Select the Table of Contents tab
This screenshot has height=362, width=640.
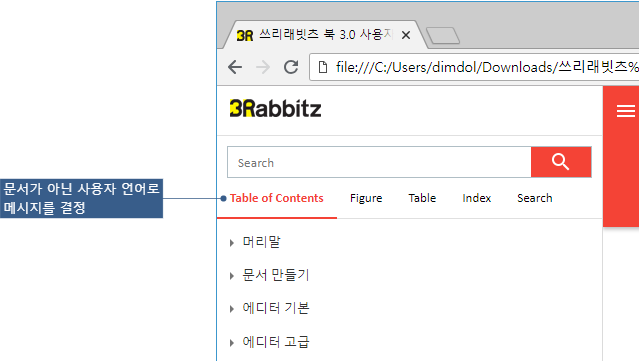click(276, 198)
